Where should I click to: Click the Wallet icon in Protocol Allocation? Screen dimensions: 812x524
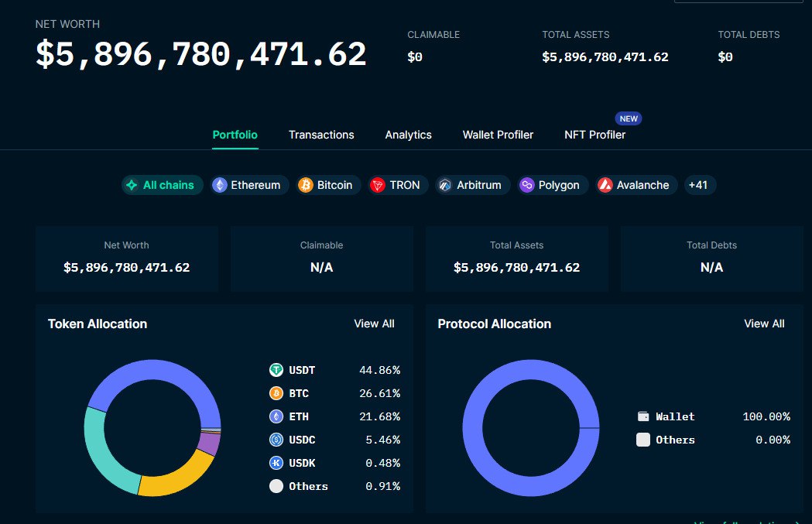pos(643,416)
